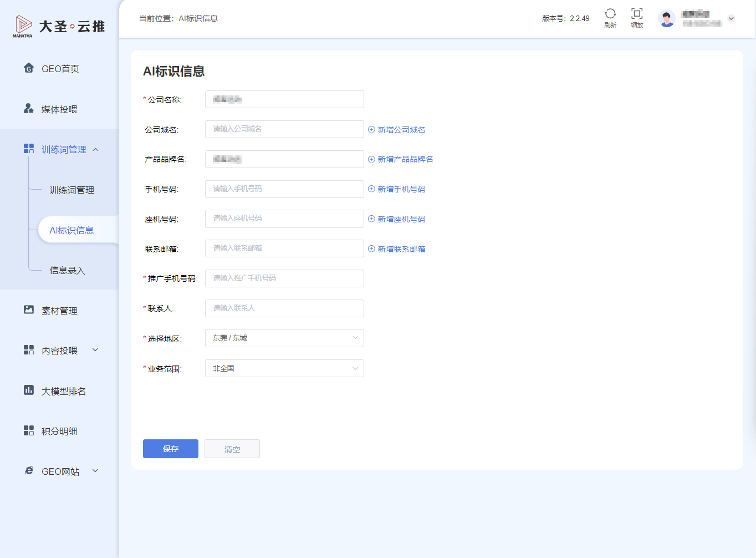This screenshot has height=558, width=756.
Task: Focus the 公司名称 input field
Action: (x=284, y=99)
